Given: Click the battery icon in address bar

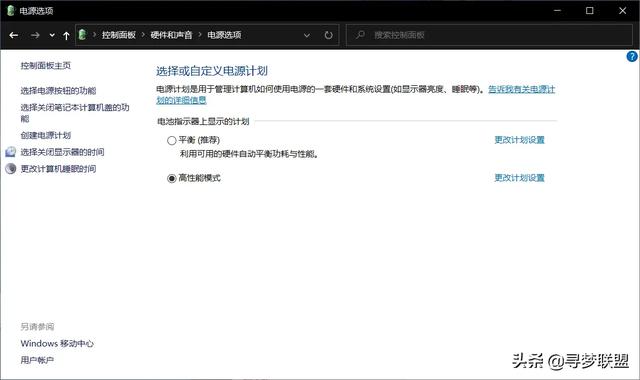Looking at the screenshot, I should point(82,35).
